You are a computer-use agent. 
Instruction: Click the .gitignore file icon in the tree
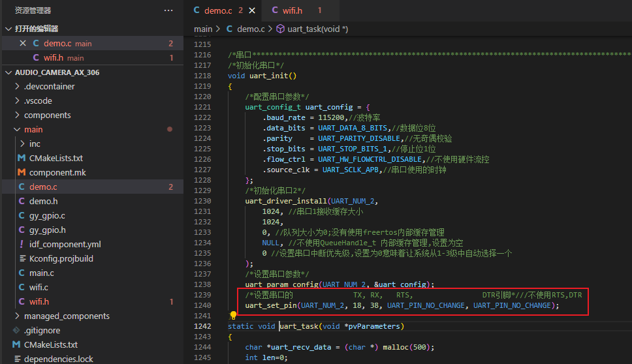click(x=18, y=330)
